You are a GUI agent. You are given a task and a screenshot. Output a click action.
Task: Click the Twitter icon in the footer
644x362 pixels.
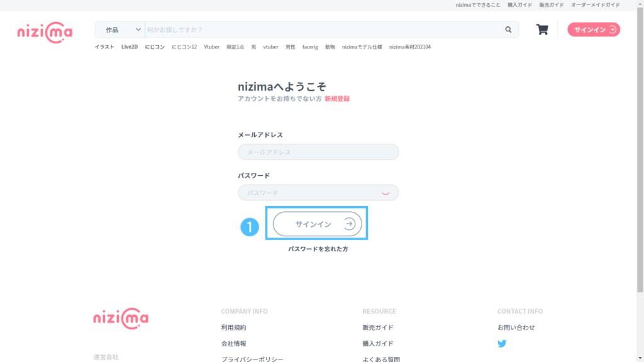501,344
